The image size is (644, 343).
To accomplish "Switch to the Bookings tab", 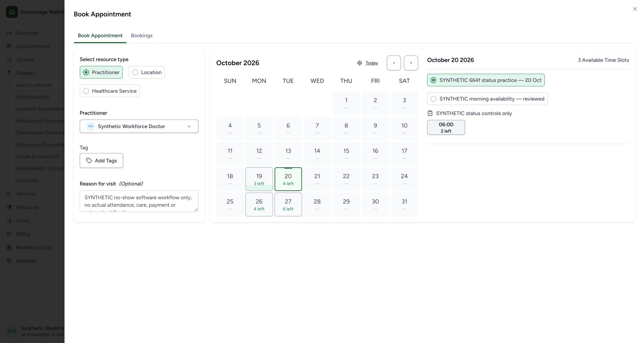I will coord(142,35).
